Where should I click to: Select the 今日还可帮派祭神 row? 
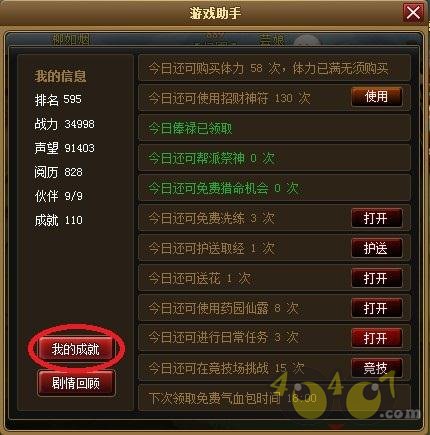click(x=274, y=158)
